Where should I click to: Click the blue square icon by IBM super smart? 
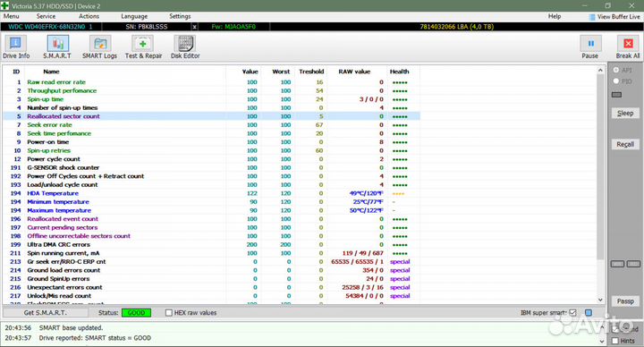coord(589,312)
